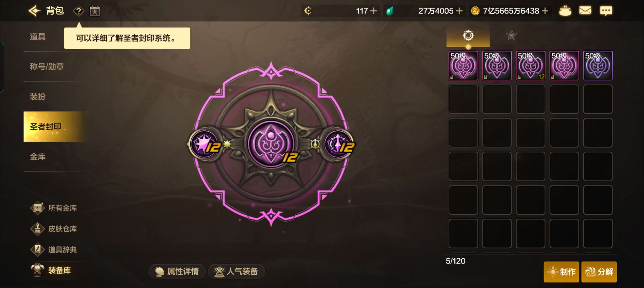Open the 装扮 menu item
The height and width of the screenshot is (288, 644).
[x=38, y=97]
